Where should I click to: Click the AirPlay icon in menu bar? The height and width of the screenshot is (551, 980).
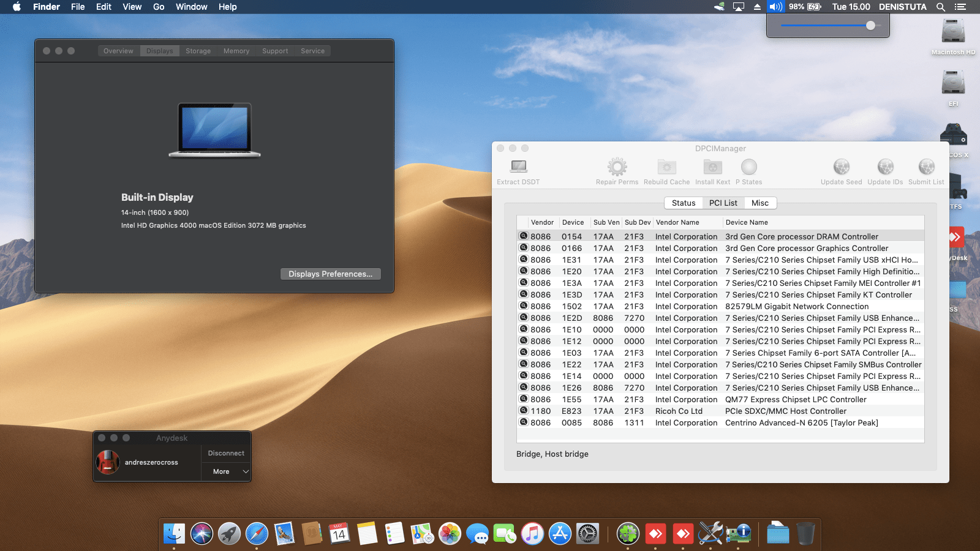(x=739, y=7)
